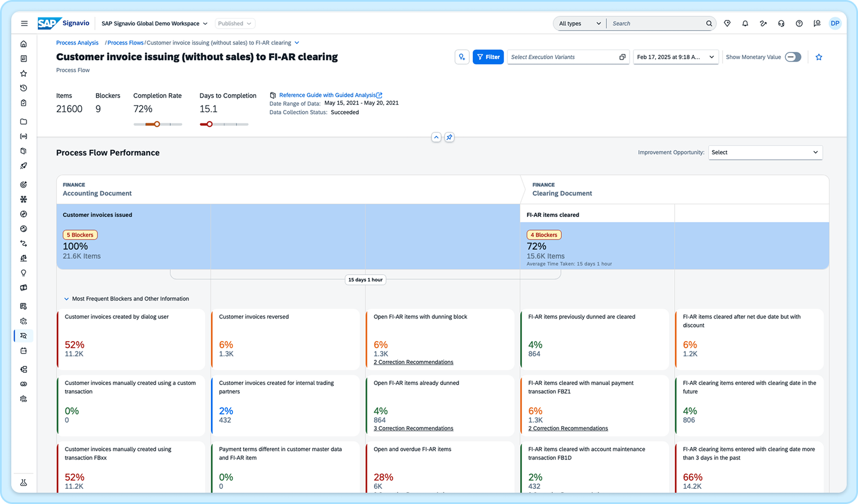Open FI-AR items cleared after net due date card
Screen dimensions: 858x504
(749, 339)
